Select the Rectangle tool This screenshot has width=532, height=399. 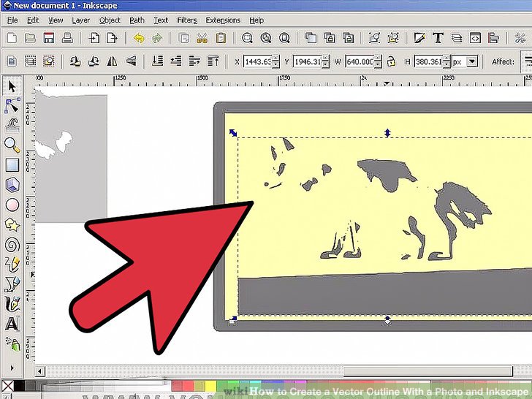(12, 165)
